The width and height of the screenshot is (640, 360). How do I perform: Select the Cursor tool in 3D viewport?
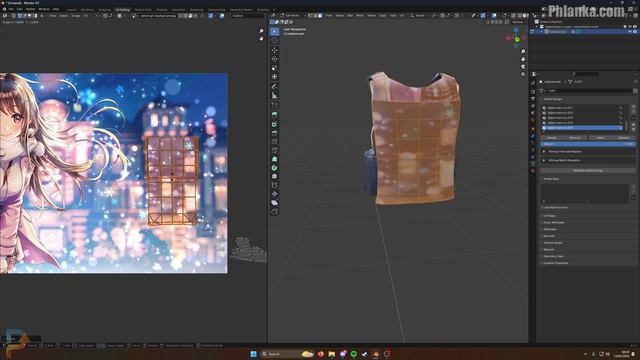(x=274, y=41)
